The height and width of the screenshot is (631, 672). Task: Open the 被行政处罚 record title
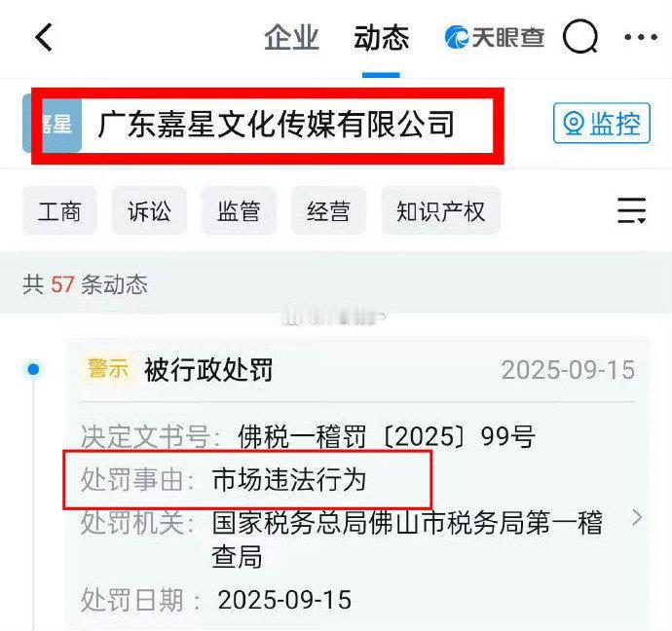pos(208,370)
